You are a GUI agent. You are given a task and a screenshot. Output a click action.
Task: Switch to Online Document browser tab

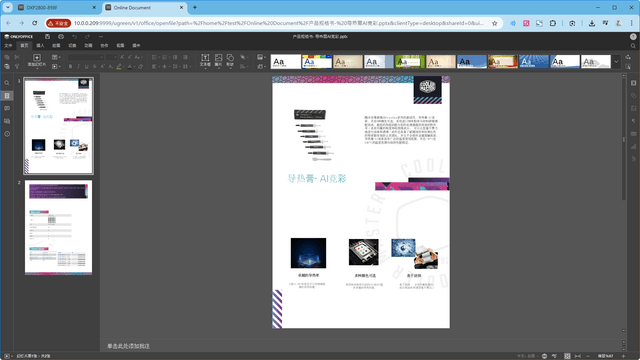tap(144, 7)
